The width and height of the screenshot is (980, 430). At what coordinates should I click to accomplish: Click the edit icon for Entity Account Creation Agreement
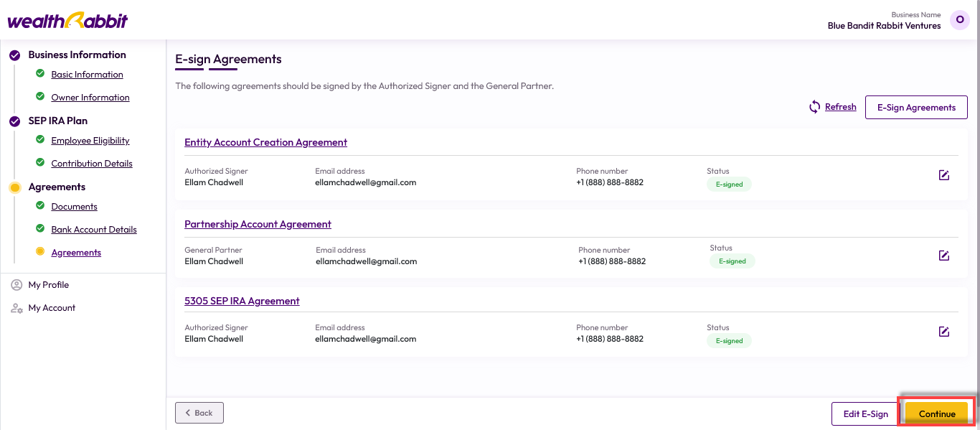(x=944, y=175)
